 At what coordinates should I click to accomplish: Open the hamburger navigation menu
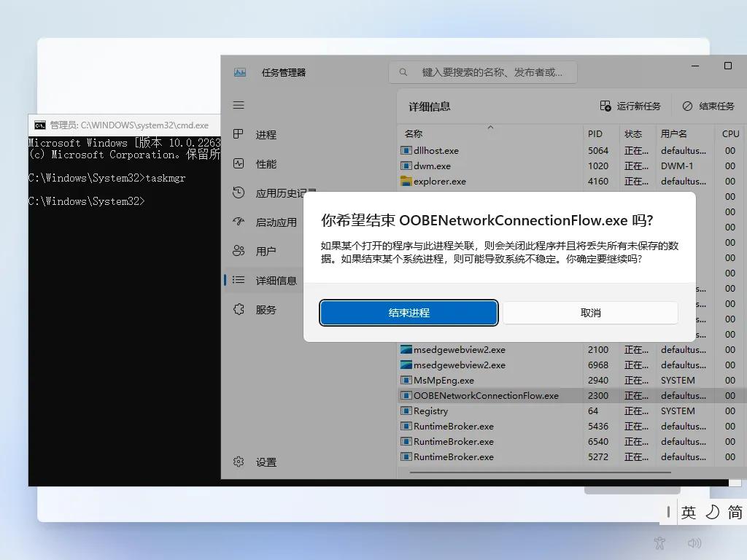(239, 105)
